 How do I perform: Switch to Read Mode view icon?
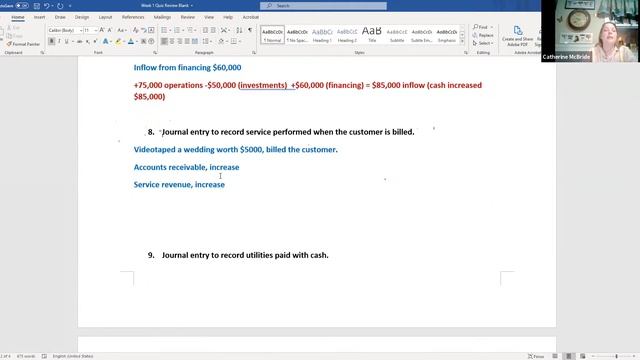pyautogui.click(x=555, y=356)
